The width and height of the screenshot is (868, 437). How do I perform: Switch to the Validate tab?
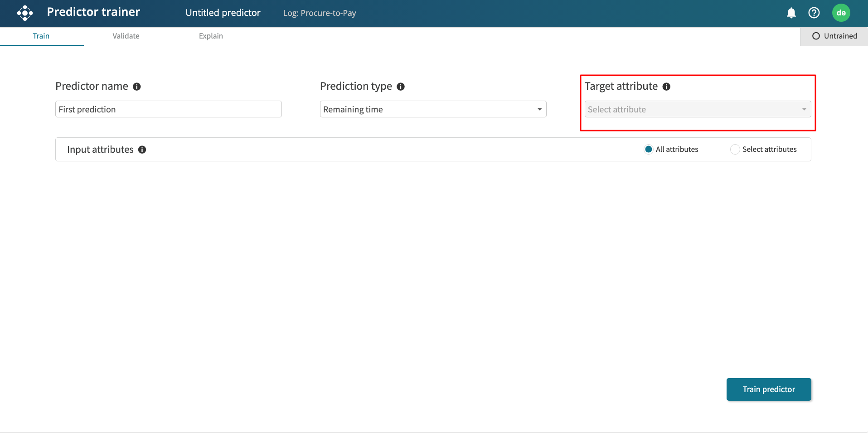pos(126,36)
